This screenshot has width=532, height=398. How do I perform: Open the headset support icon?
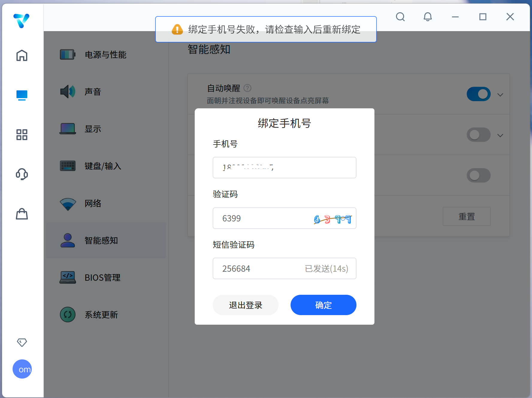coord(22,174)
